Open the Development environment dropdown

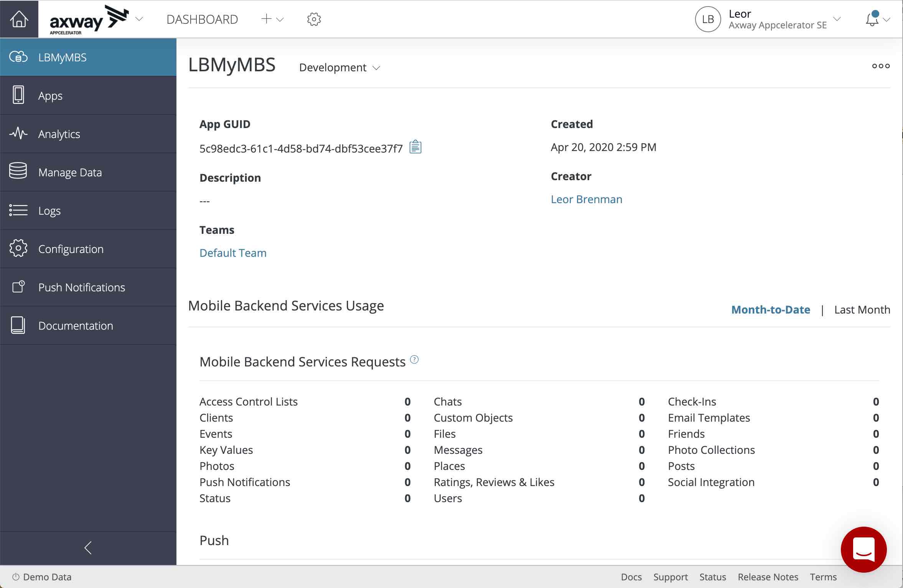click(x=339, y=67)
